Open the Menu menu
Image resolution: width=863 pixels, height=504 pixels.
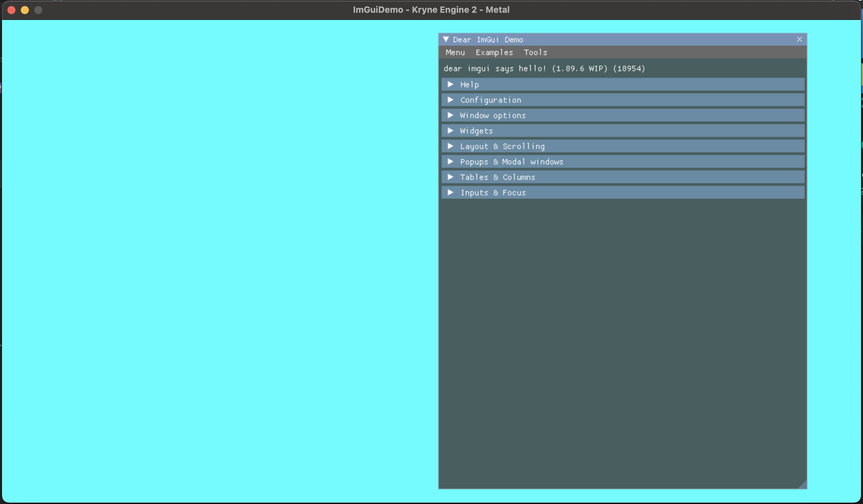tap(455, 52)
